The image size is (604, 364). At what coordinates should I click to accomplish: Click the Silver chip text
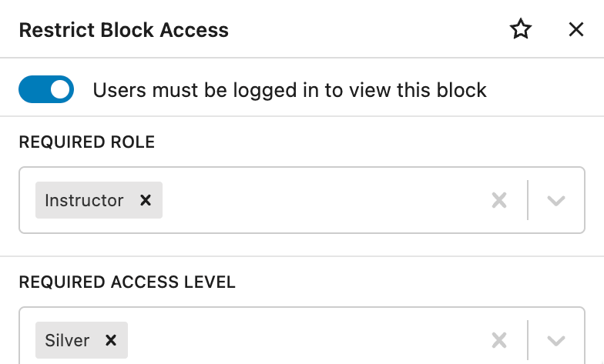(67, 340)
